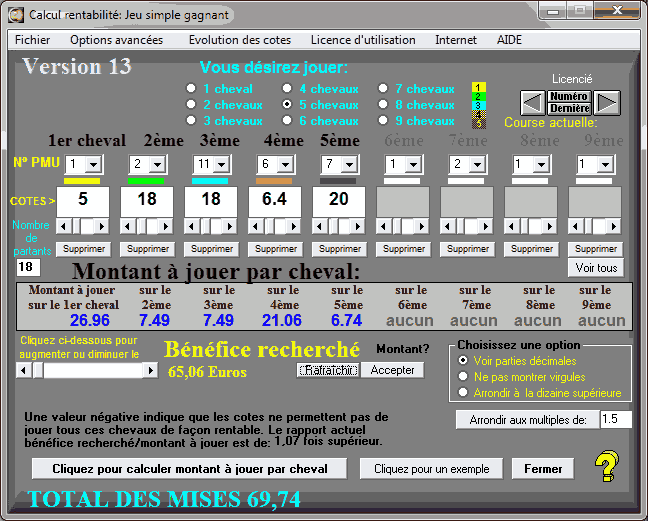Click the yellow number 1 color legend

(479, 88)
